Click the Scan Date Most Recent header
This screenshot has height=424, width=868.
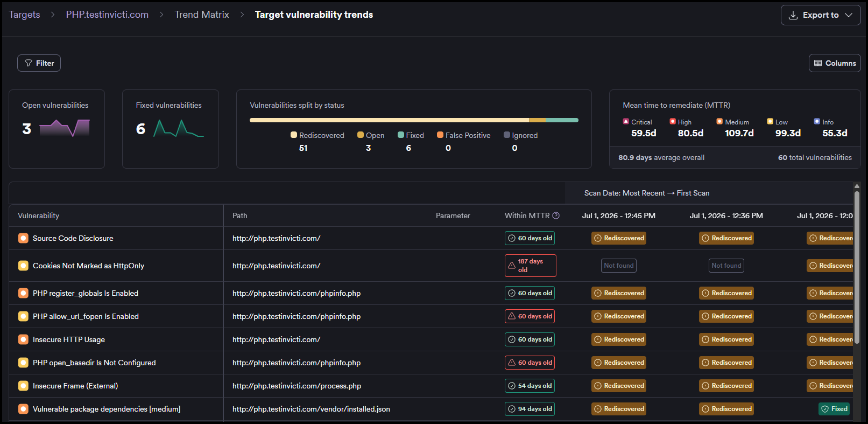(x=647, y=193)
